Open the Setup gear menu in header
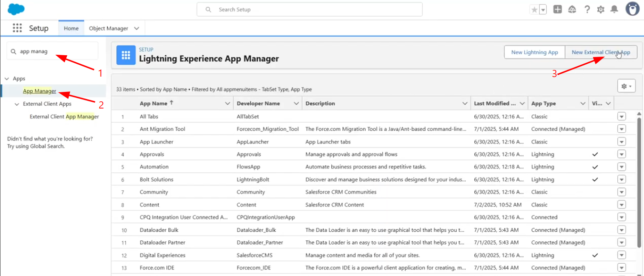Screen dimensions: 644x276 click(601, 10)
